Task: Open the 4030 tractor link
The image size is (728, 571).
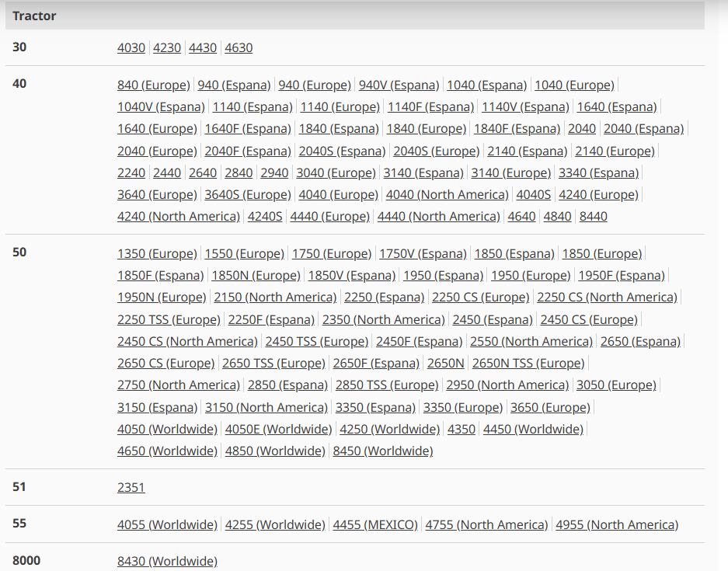Action: tap(131, 47)
